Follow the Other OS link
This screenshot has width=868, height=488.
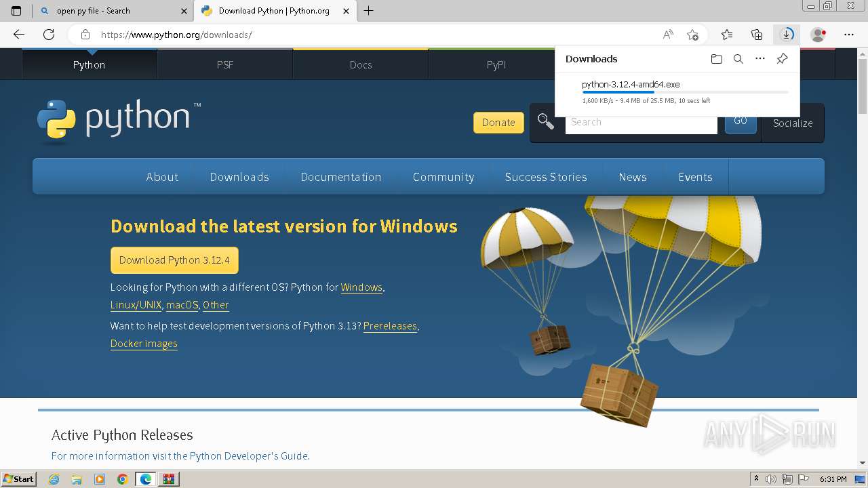[x=216, y=305]
